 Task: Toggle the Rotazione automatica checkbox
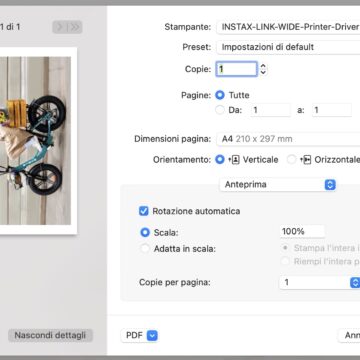[144, 211]
